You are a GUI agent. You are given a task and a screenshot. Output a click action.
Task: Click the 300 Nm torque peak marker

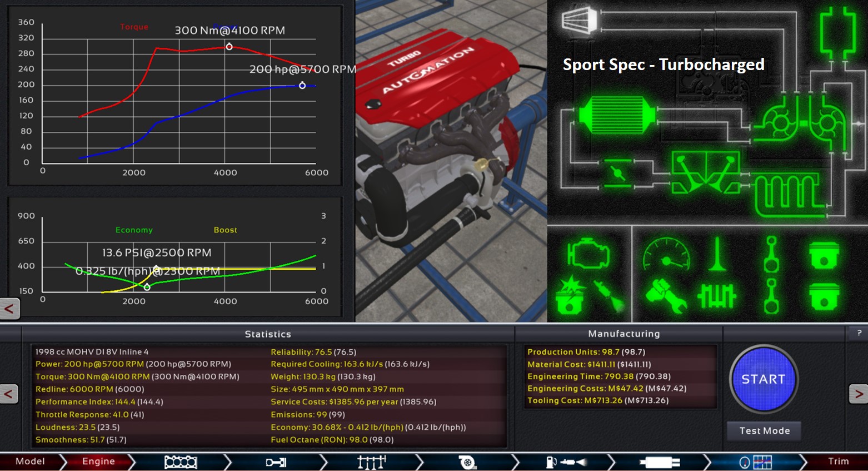coord(229,47)
